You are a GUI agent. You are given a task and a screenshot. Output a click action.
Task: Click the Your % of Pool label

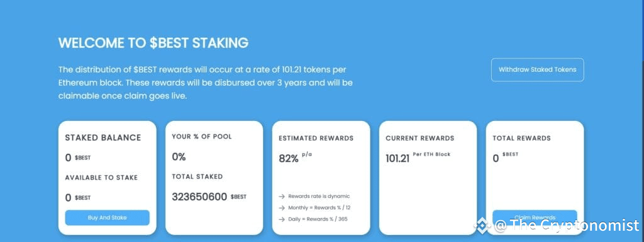(x=202, y=137)
